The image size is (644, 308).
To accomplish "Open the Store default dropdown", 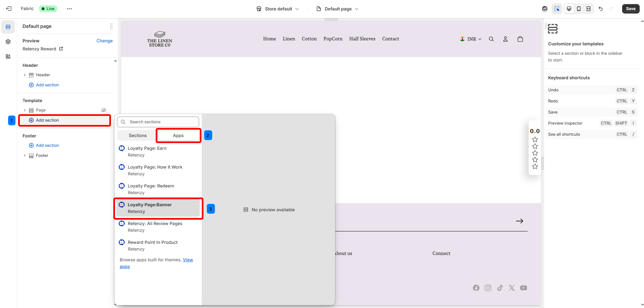I will click(x=278, y=9).
